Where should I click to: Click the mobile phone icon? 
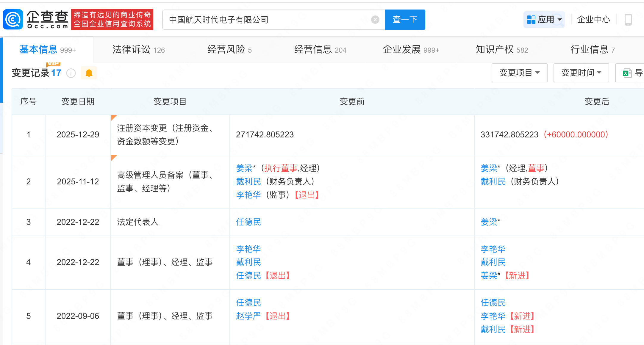[x=628, y=20]
